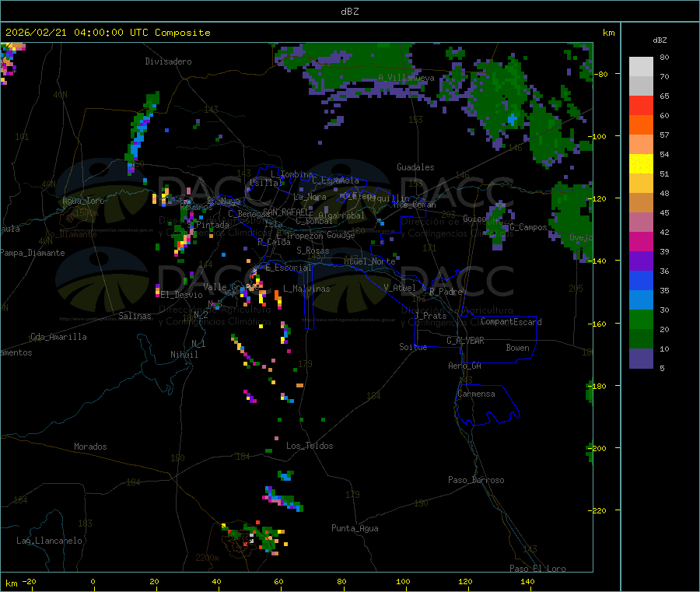Click the E_Escorial map label

[x=289, y=268]
